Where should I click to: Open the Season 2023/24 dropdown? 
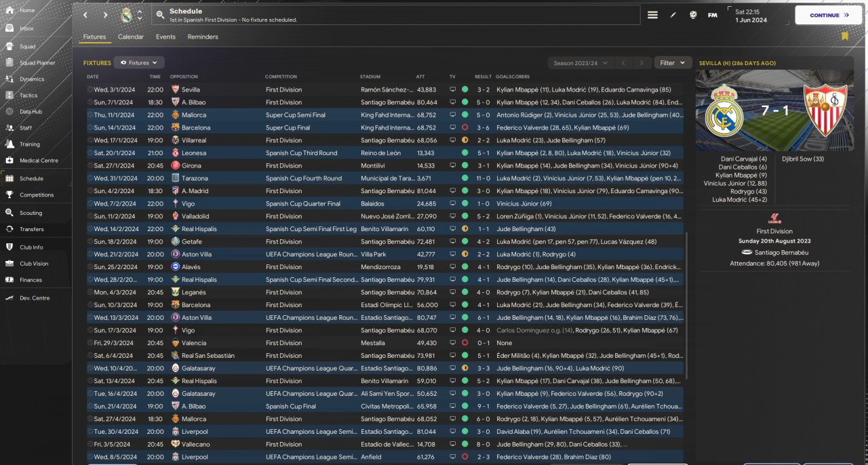click(580, 63)
